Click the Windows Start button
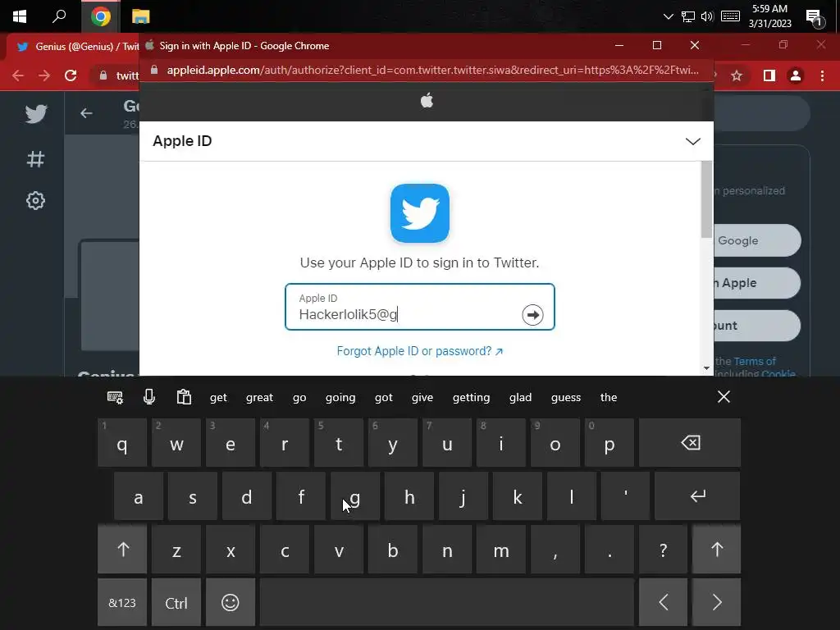 coord(20,16)
